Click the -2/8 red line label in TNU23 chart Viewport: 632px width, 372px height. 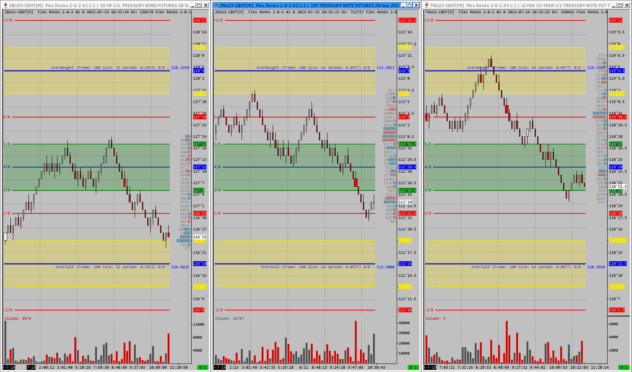[429, 310]
